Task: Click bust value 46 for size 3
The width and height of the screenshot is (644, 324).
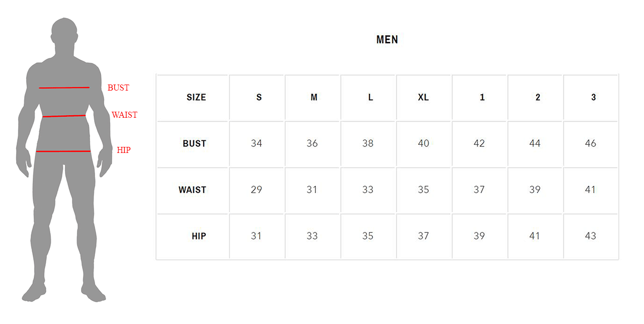Action: [x=591, y=144]
